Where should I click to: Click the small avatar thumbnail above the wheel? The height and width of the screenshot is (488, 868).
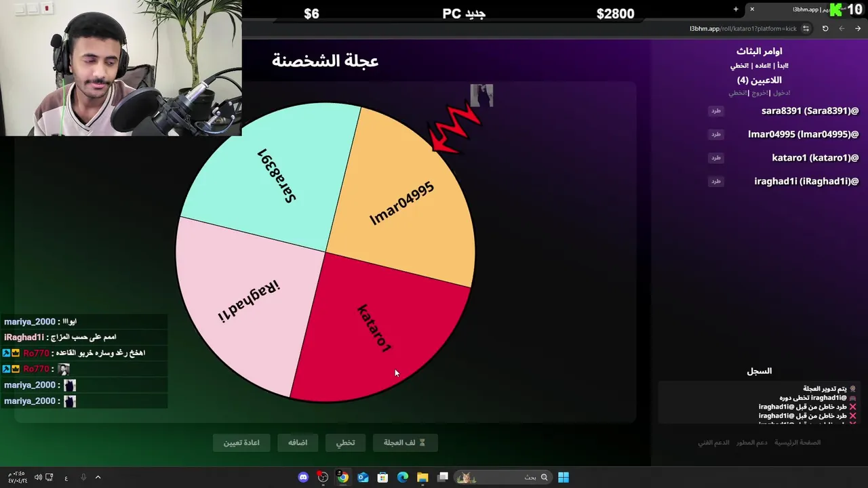[481, 96]
